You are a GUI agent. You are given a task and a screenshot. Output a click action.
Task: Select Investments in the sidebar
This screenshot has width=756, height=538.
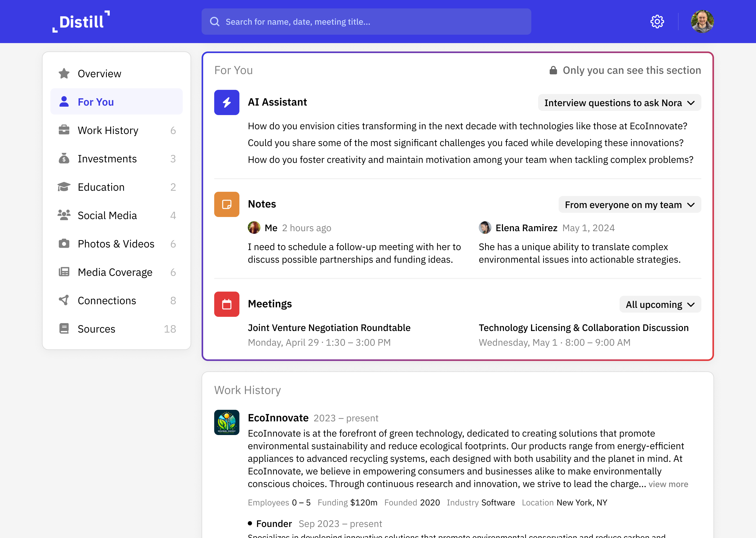point(107,159)
